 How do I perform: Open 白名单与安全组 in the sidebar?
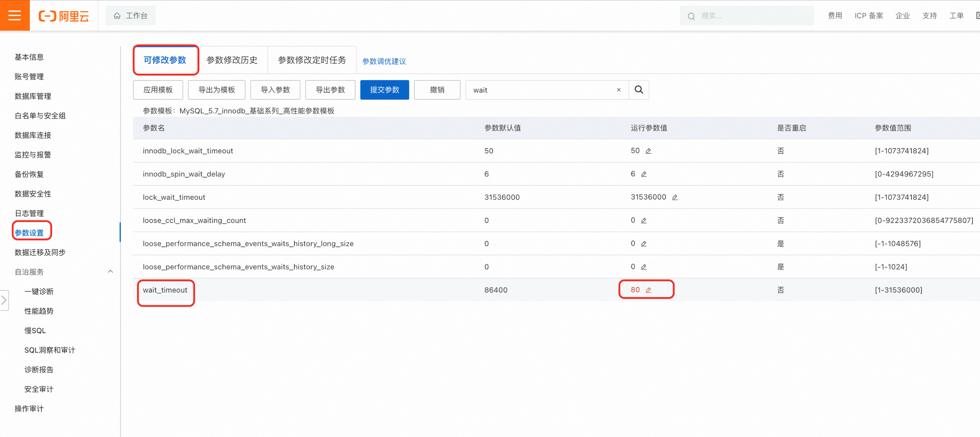[x=40, y=115]
